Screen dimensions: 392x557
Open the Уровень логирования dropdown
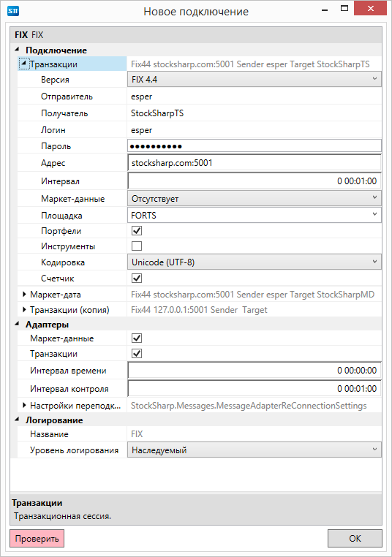[254, 450]
